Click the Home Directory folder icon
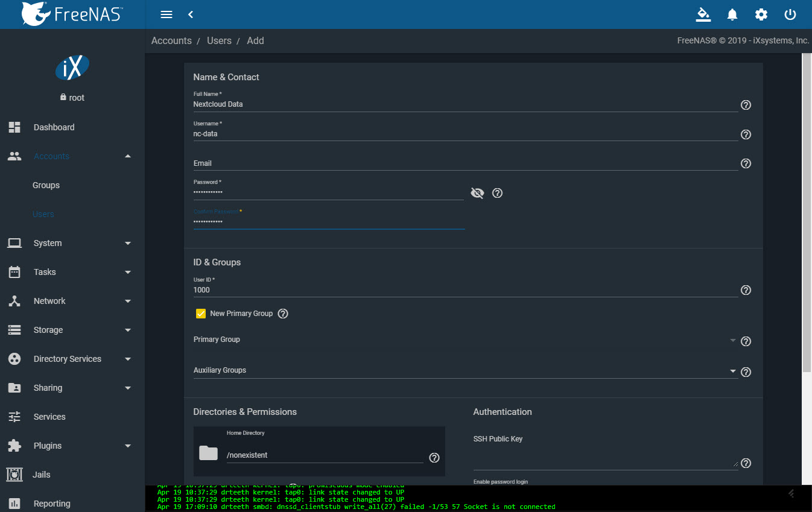Screen dimensions: 812x512 [x=208, y=453]
